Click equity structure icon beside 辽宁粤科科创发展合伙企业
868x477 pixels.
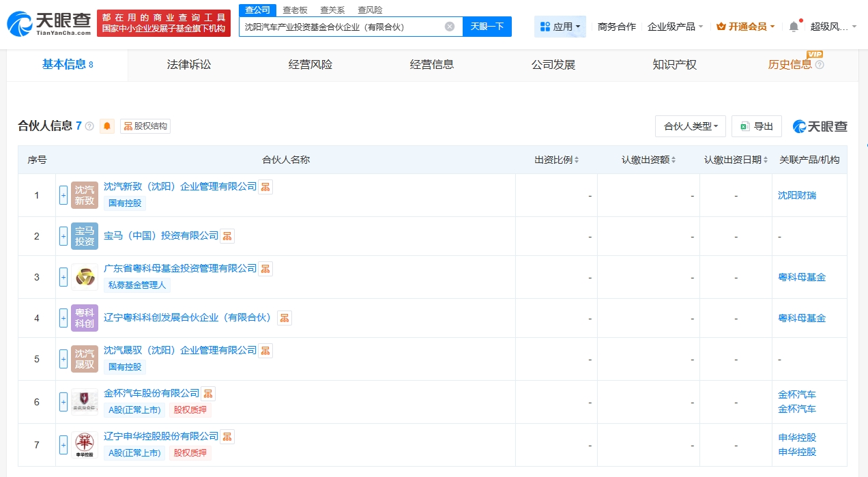click(x=285, y=318)
